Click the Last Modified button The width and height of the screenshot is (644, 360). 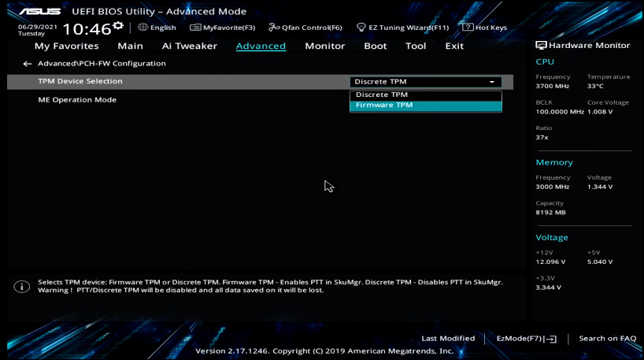pyautogui.click(x=447, y=339)
